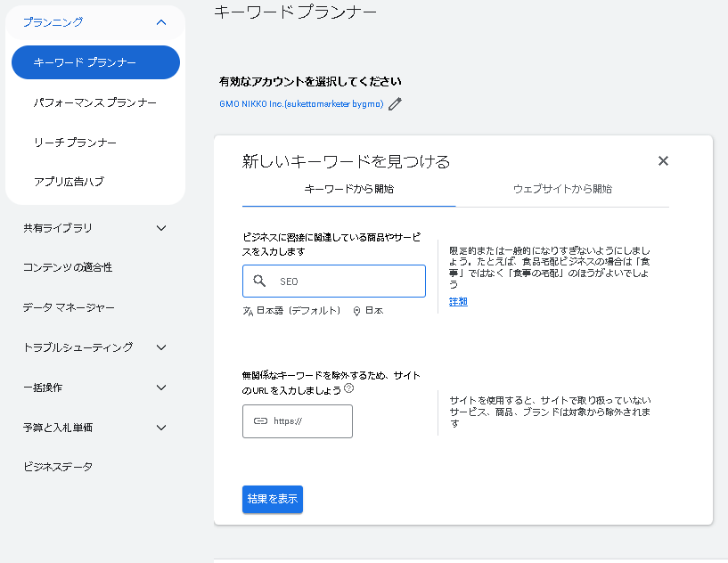Click the location pin icon beside 日本
The image size is (728, 563).
pos(356,312)
